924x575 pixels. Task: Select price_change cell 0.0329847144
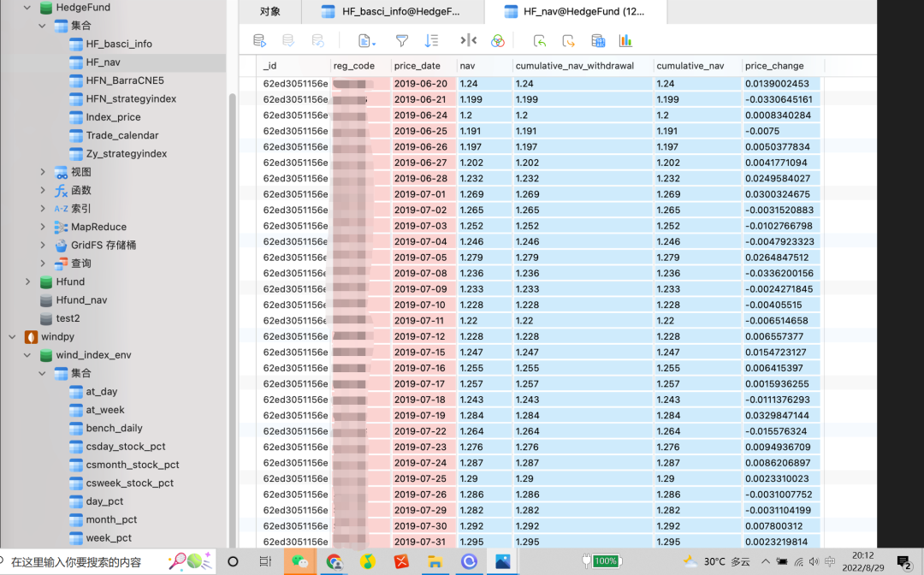coord(781,415)
